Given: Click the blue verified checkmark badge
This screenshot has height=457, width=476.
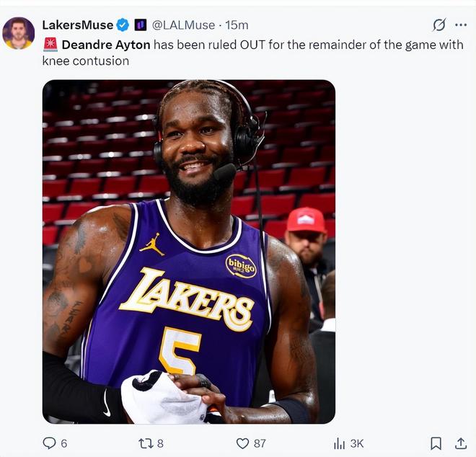Looking at the screenshot, I should click(x=123, y=25).
